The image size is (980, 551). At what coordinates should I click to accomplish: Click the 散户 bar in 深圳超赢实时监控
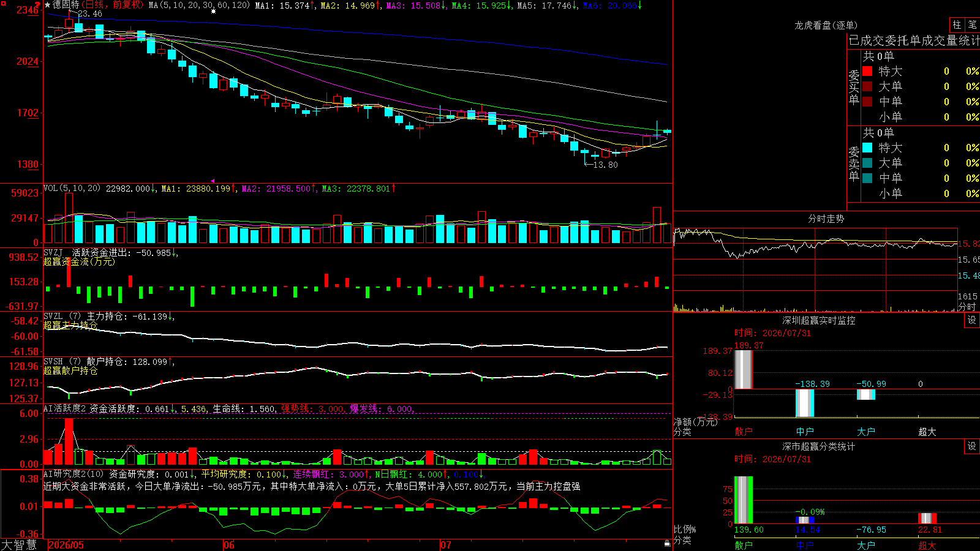point(744,369)
